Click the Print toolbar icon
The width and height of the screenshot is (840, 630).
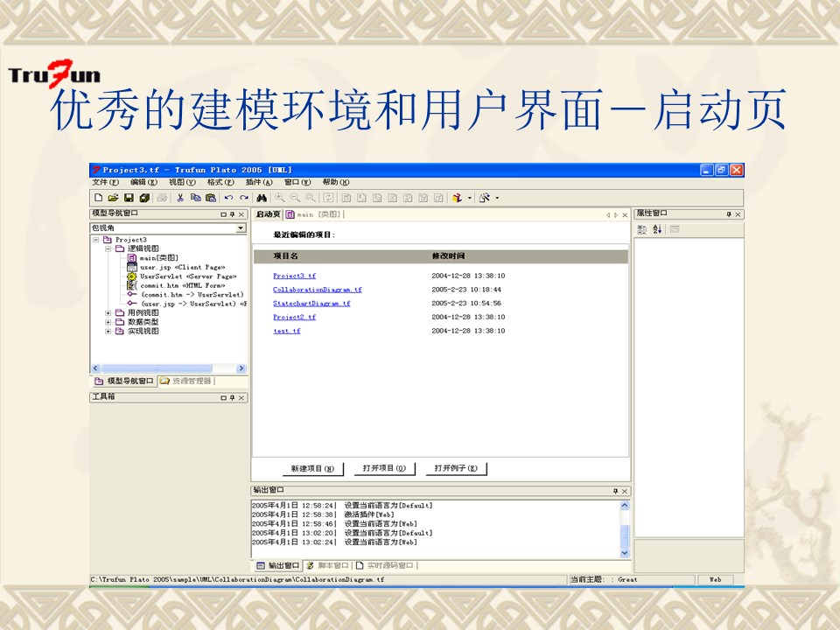click(x=162, y=198)
